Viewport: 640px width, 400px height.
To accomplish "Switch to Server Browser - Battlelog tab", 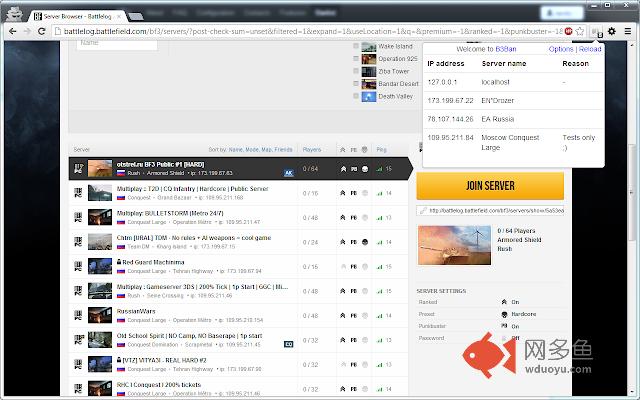I will [x=76, y=16].
